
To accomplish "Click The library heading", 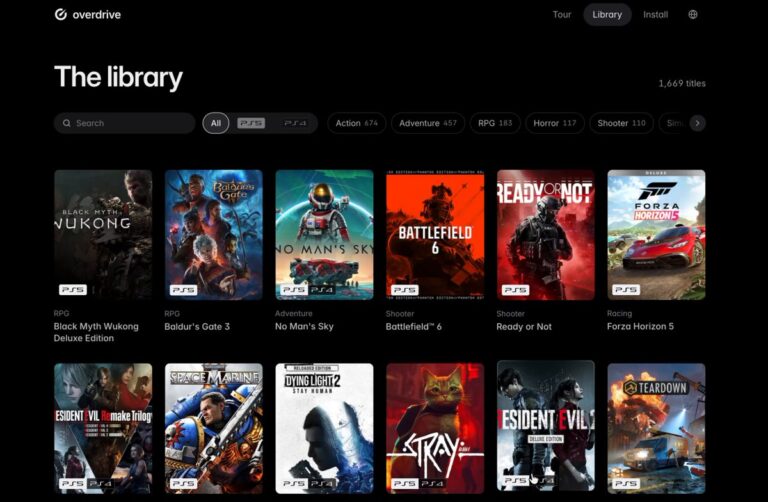I will [119, 77].
